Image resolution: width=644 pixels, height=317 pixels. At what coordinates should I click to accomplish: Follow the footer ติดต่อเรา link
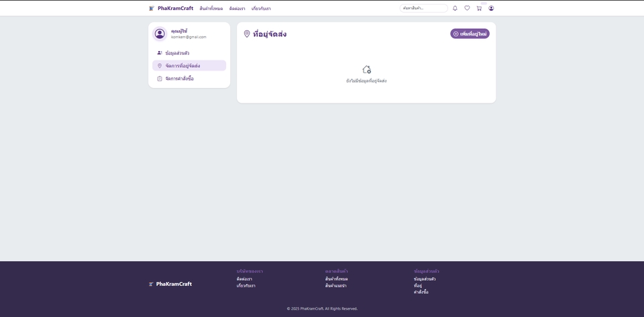(x=244, y=279)
